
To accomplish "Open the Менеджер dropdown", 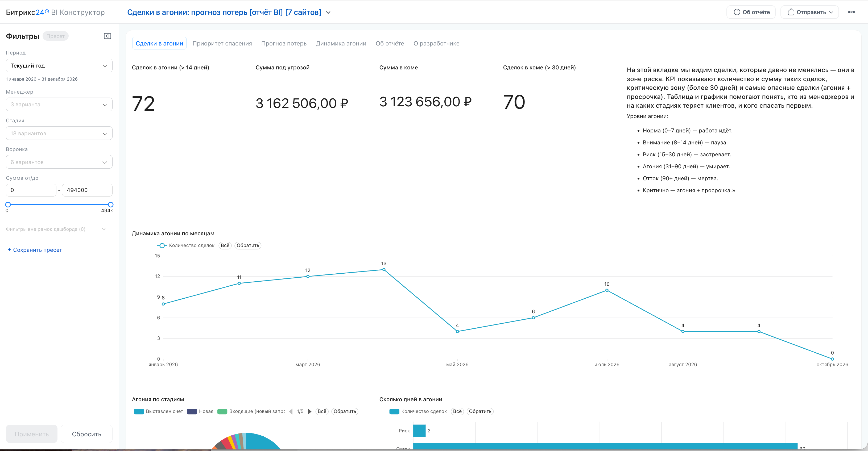I will 59,105.
